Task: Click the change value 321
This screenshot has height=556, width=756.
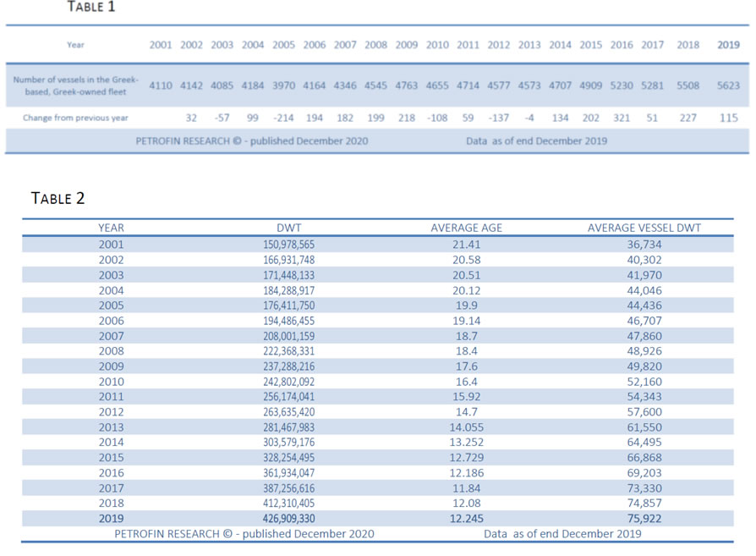Action: pyautogui.click(x=622, y=118)
